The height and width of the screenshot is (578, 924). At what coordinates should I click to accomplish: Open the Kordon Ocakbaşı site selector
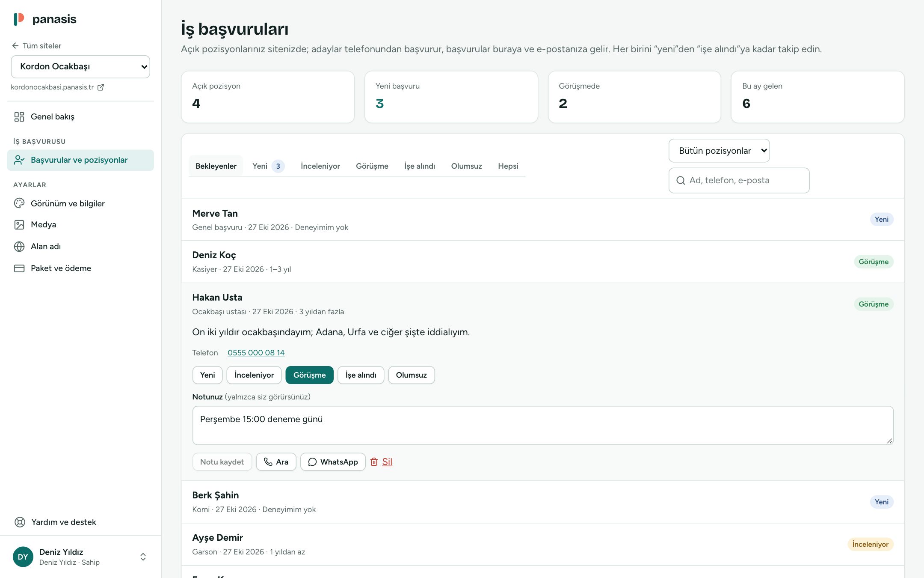80,67
